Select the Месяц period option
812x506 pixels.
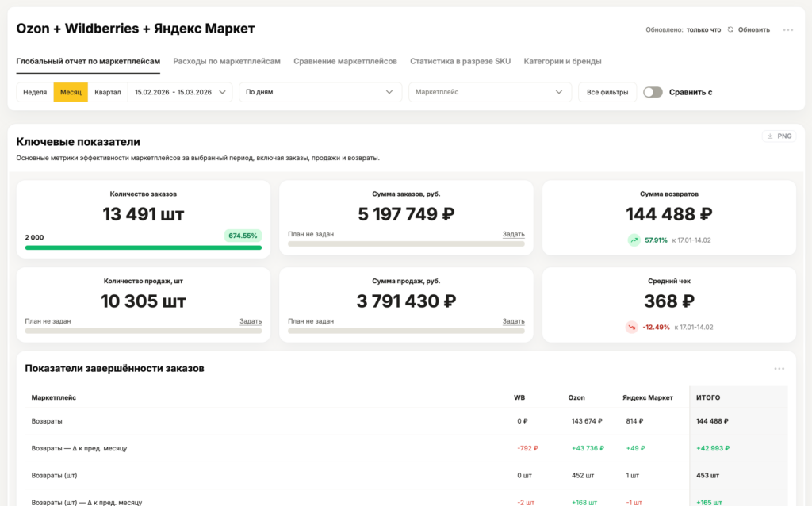point(71,92)
